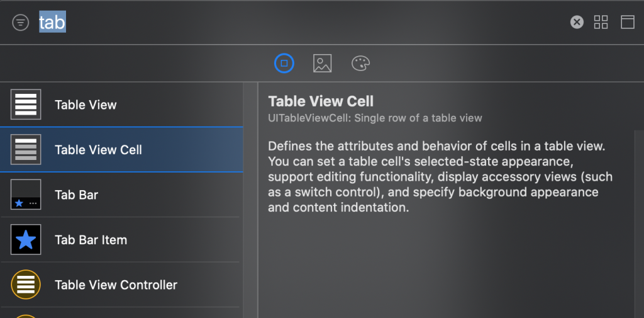Toggle the details pane window icon
Screen dimensions: 644x318
pos(627,23)
